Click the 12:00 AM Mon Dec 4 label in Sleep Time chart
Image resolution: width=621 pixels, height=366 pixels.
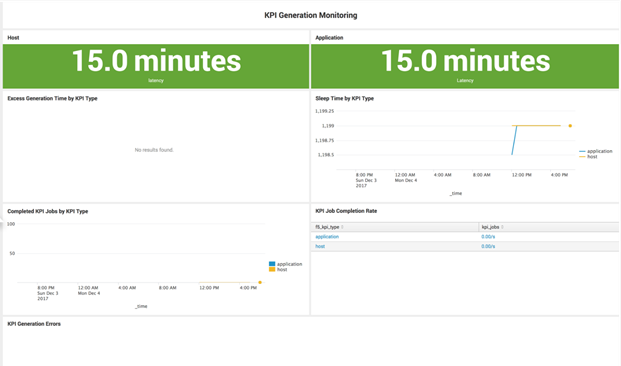pyautogui.click(x=405, y=177)
